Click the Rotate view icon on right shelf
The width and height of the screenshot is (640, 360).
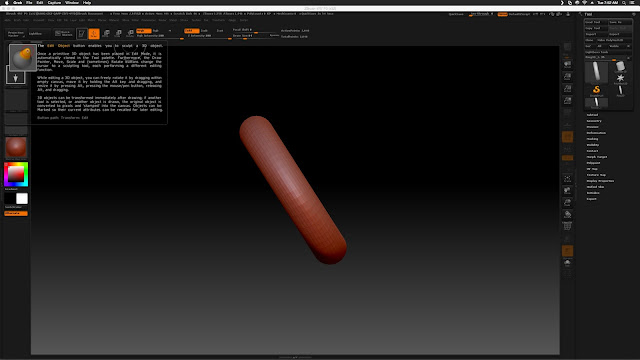pyautogui.click(x=567, y=215)
